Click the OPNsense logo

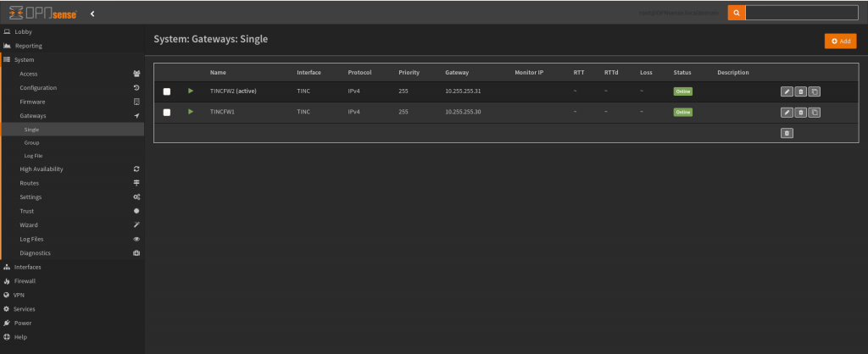click(x=42, y=13)
